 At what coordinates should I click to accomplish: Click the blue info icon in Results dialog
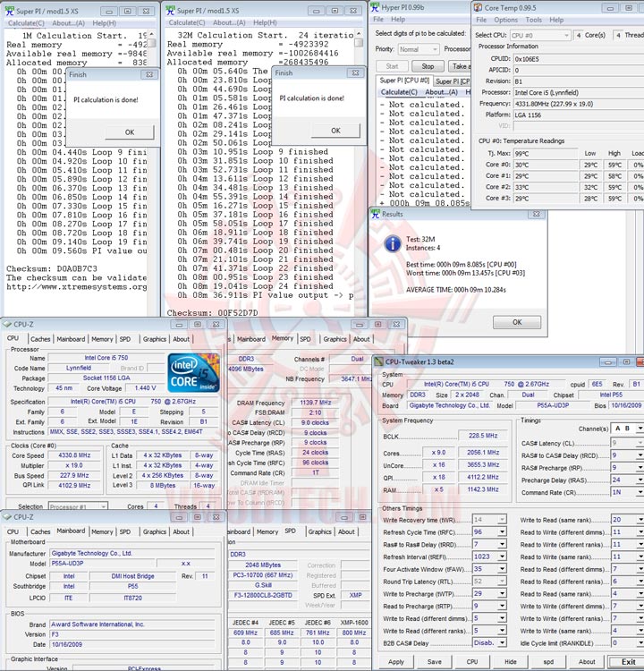pos(393,244)
